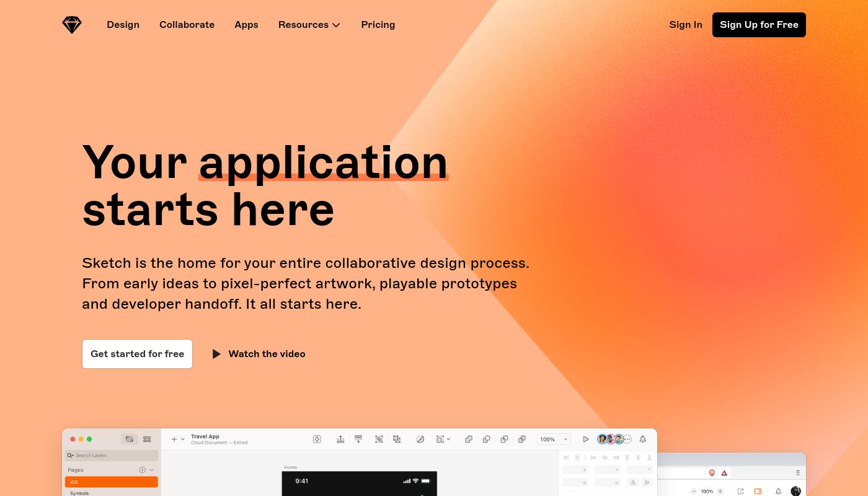Click the user avatar in browser window
This screenshot has height=496, width=868.
tap(796, 491)
